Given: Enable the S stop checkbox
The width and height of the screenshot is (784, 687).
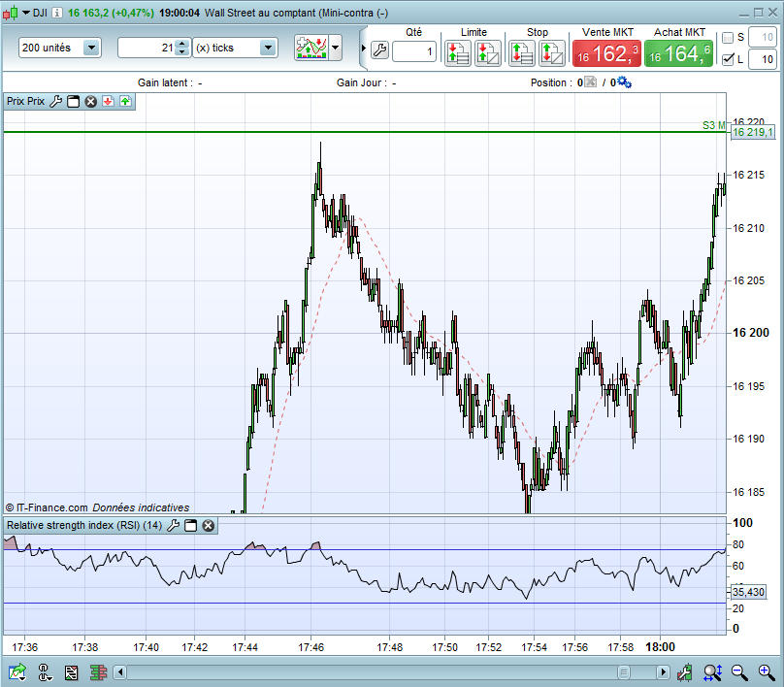Looking at the screenshot, I should click(x=728, y=38).
